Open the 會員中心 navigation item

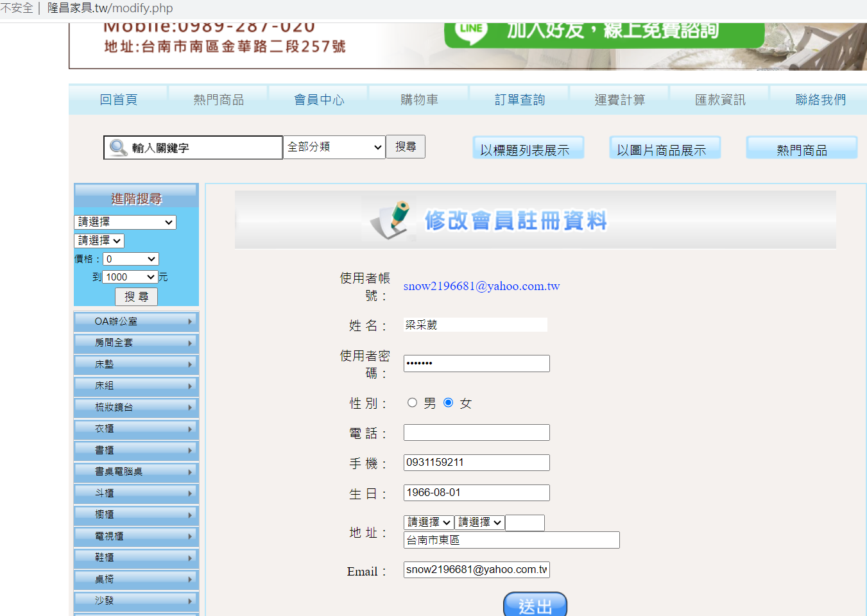pyautogui.click(x=319, y=99)
